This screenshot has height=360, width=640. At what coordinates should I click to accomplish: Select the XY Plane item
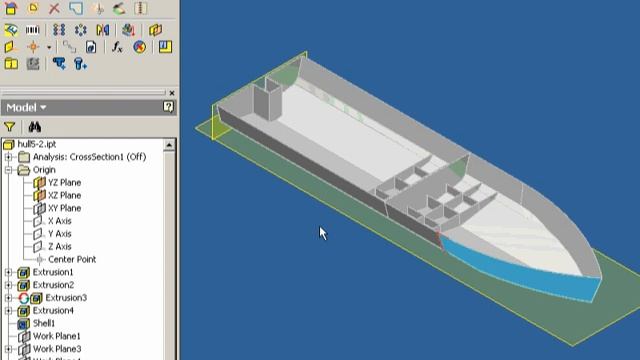pyautogui.click(x=64, y=208)
